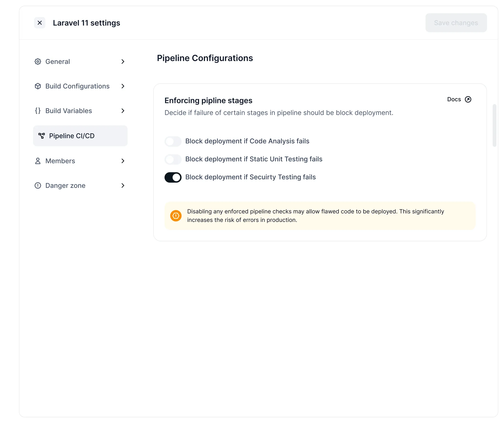Click the orange warning icon in notice
504x423 pixels.
(x=176, y=216)
